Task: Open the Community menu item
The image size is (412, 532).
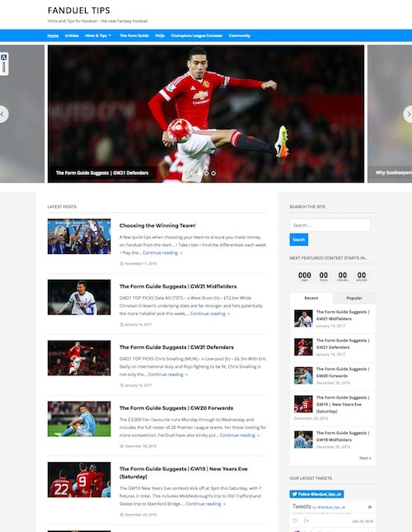Action: 239,35
